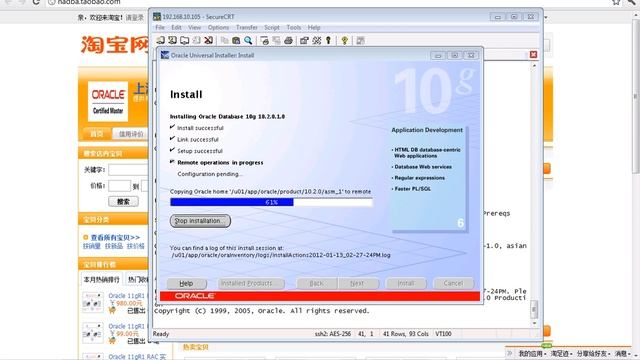
Task: Click Connect in Tab toolbar icon
Action: pos(184,40)
